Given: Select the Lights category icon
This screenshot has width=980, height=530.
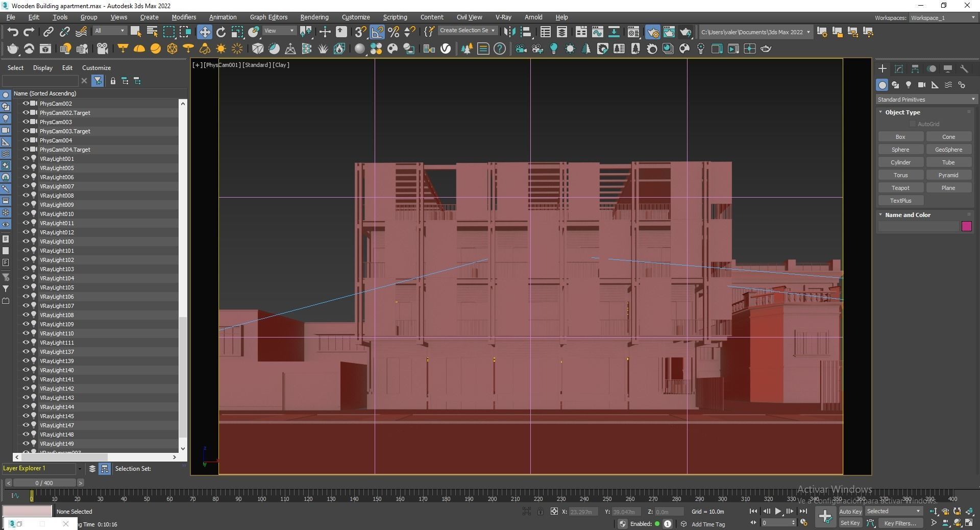Looking at the screenshot, I should pyautogui.click(x=909, y=85).
